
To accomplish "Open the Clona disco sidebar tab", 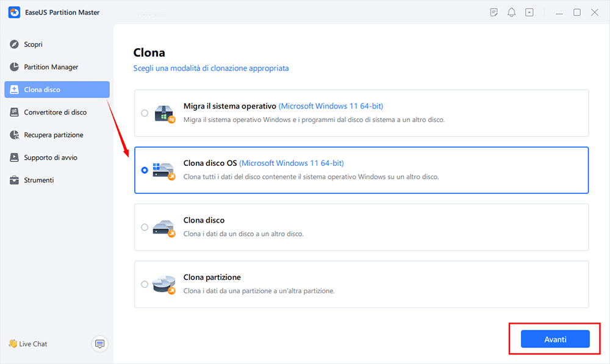I will 57,90.
